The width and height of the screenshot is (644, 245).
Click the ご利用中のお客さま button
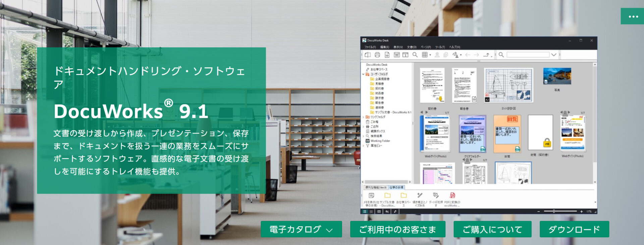(398, 229)
